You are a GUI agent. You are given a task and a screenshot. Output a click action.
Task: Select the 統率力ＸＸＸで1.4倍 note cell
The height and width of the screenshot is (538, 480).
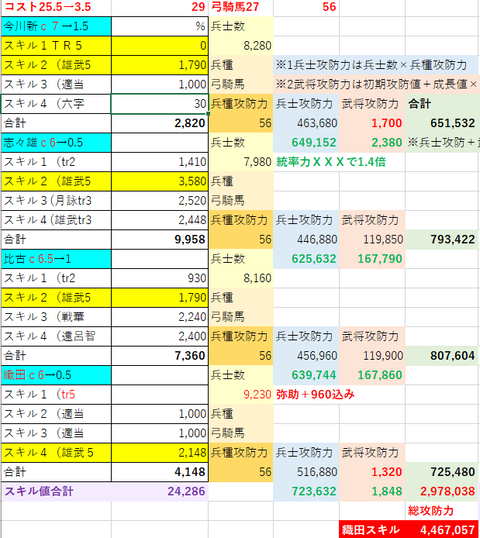(x=331, y=162)
